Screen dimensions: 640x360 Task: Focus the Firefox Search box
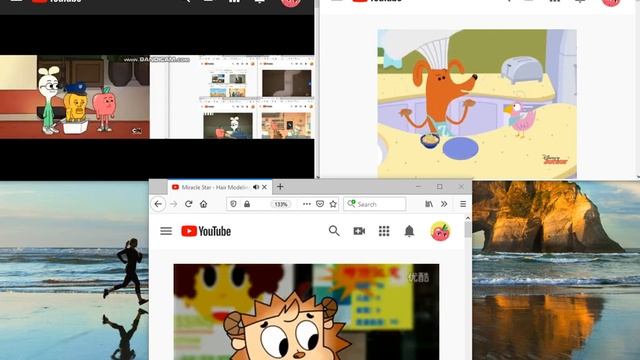tap(375, 204)
